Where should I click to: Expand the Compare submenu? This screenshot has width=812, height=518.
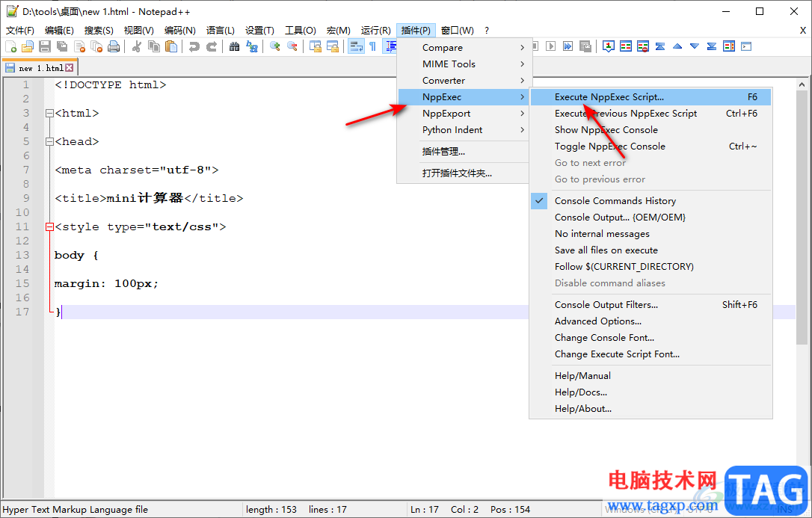464,48
